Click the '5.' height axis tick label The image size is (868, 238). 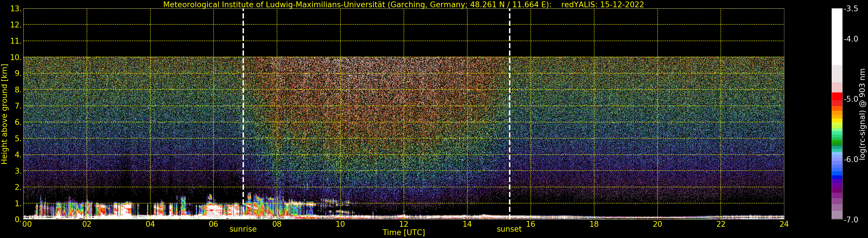18,138
